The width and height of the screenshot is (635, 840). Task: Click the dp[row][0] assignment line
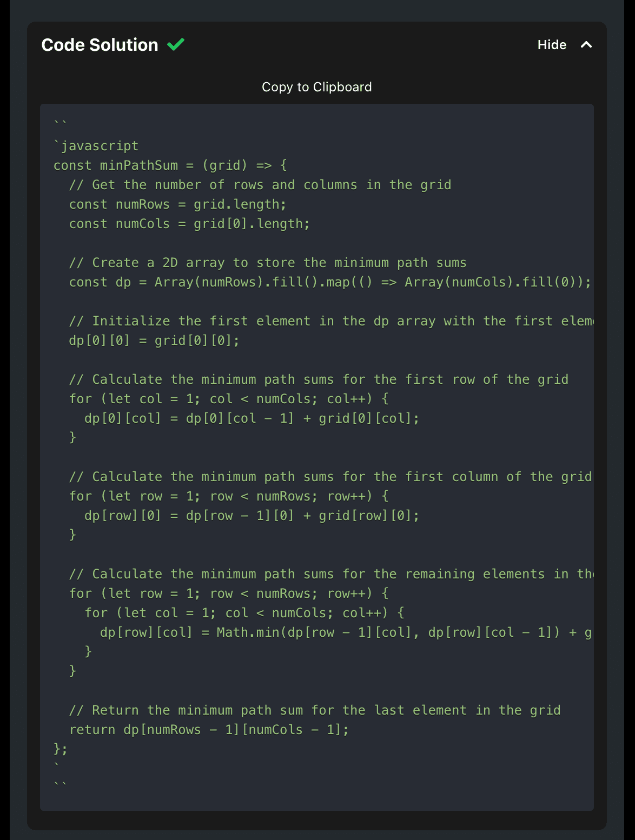click(252, 516)
